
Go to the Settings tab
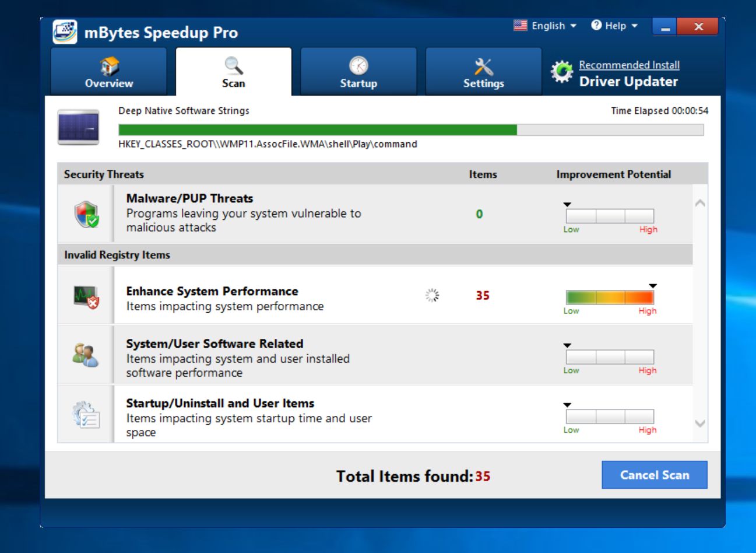(x=483, y=72)
